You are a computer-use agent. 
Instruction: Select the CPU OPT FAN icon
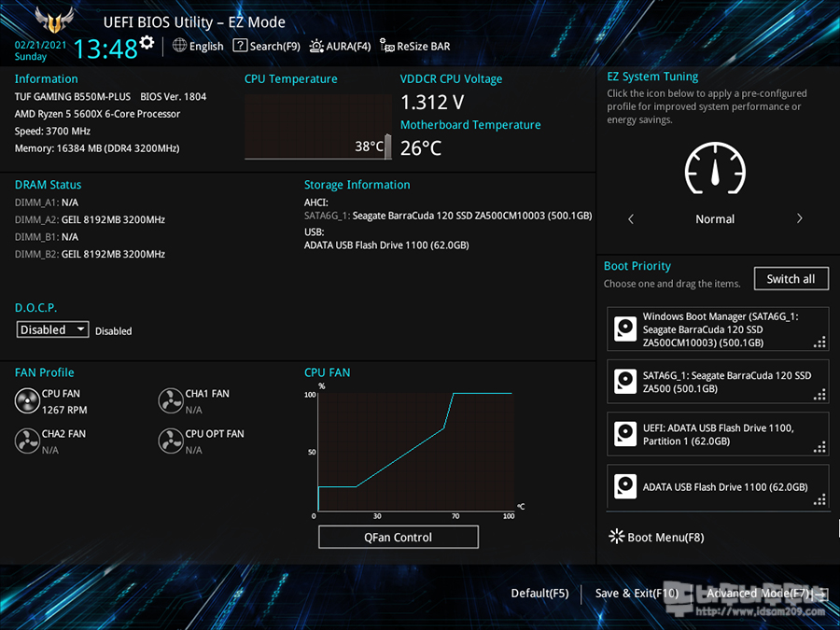click(x=171, y=441)
